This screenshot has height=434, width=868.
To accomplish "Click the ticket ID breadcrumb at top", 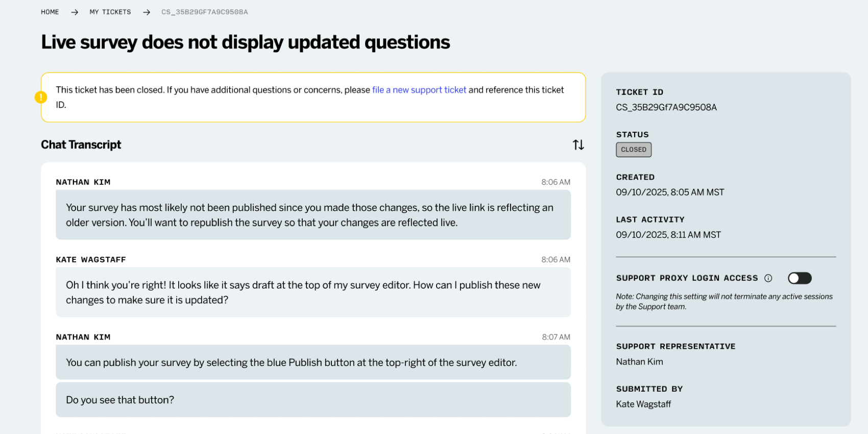I will coord(205,12).
